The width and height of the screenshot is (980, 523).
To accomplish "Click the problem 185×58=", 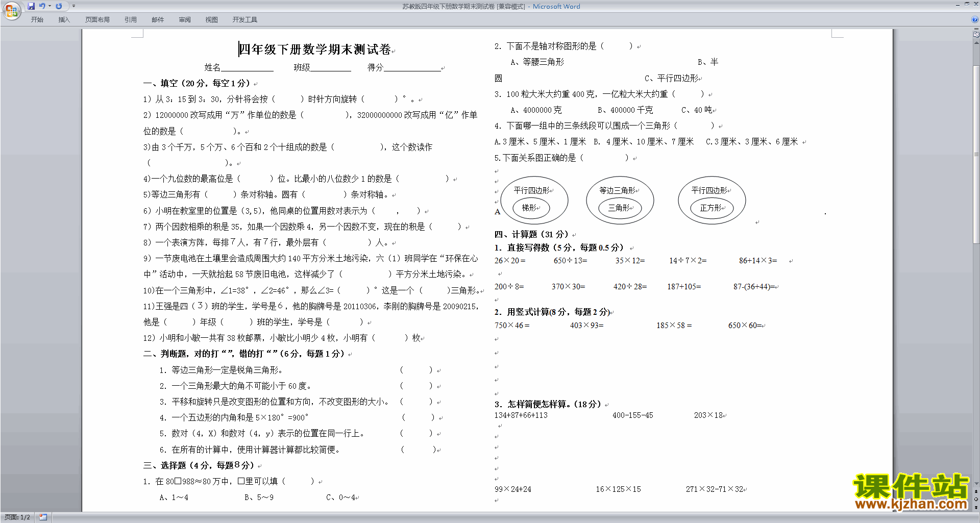I will (674, 326).
